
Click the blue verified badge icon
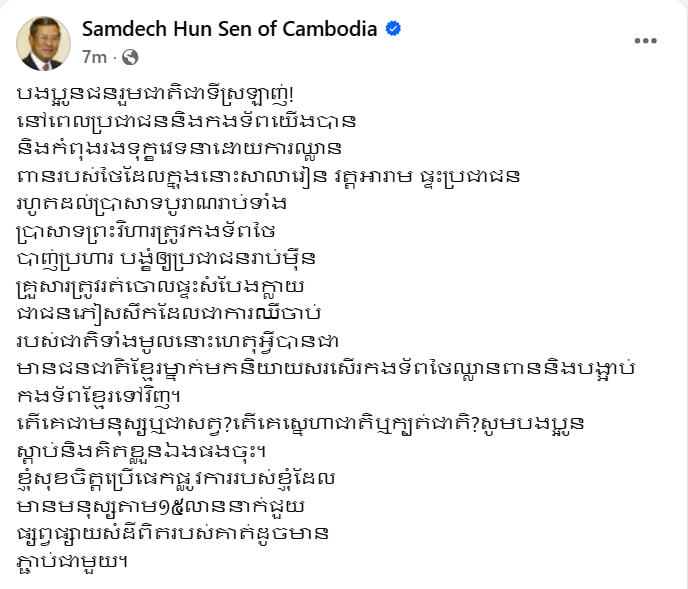(393, 29)
